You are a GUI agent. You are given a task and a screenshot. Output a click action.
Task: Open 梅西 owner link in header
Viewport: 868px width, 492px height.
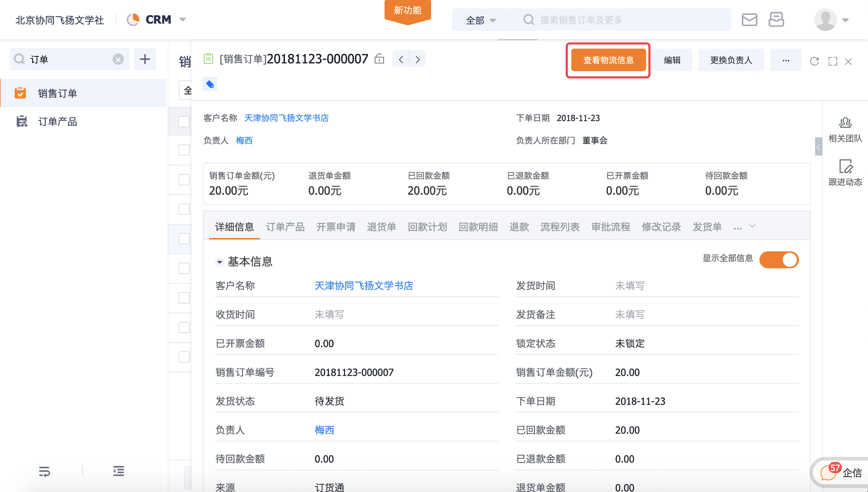point(244,141)
